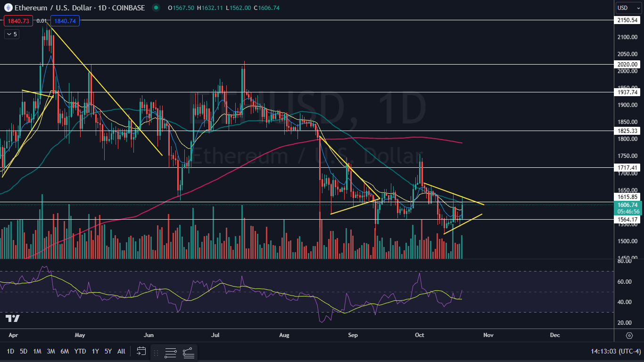This screenshot has width=644, height=362.
Task: Click the Oct label on time axis
Action: coord(420,335)
